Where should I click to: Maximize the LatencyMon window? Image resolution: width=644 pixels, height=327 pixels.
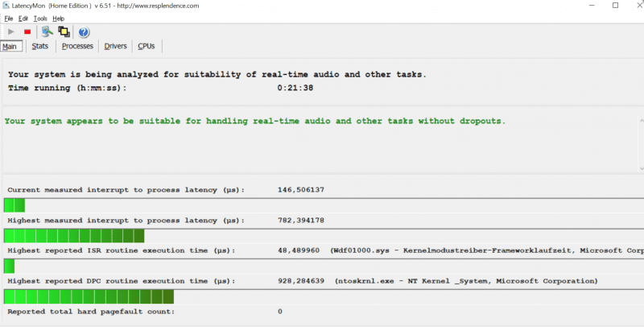pyautogui.click(x=615, y=6)
